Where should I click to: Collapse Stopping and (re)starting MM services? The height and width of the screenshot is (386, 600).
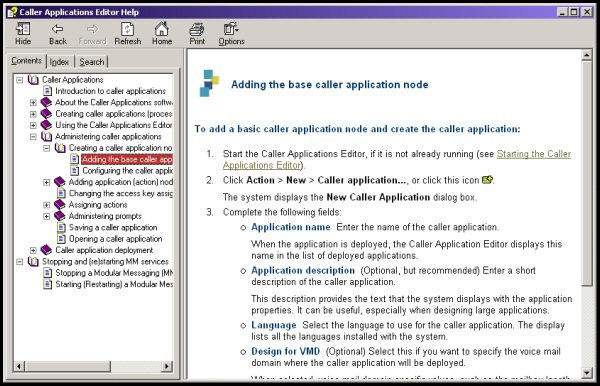(20, 262)
